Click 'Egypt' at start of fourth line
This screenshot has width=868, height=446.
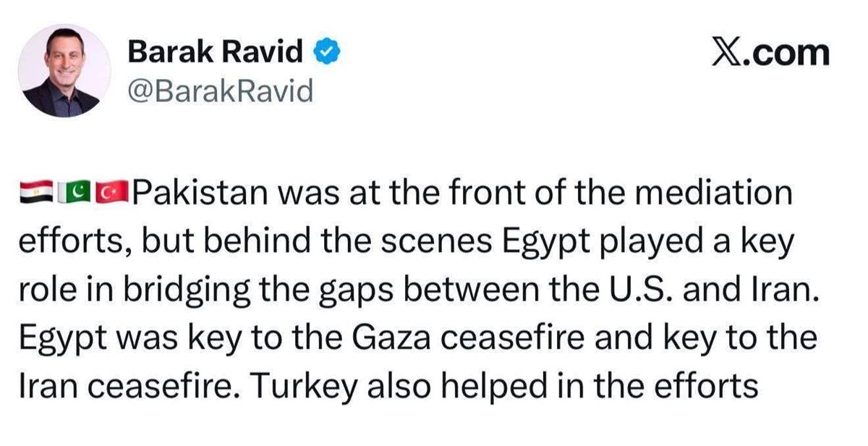click(x=56, y=340)
